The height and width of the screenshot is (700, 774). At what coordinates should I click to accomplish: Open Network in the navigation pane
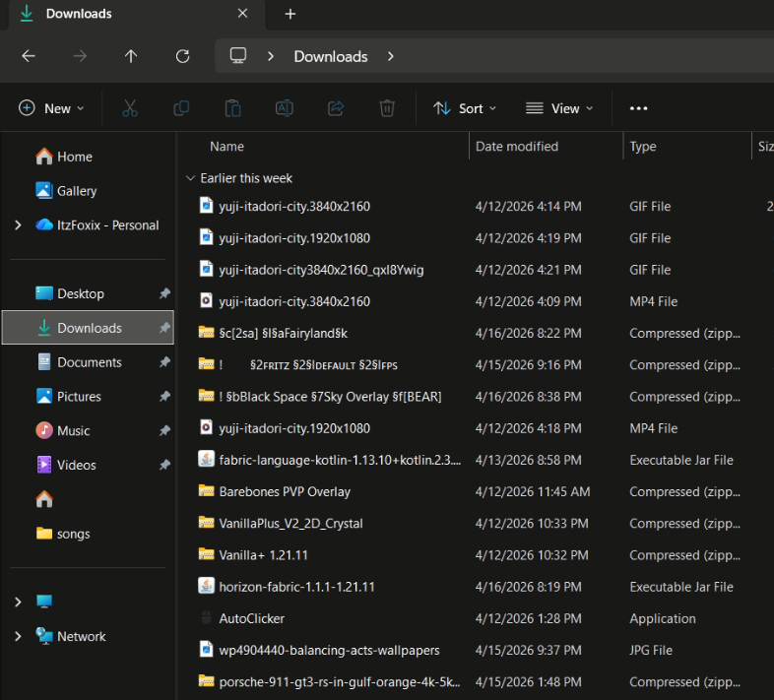pyautogui.click(x=70, y=636)
